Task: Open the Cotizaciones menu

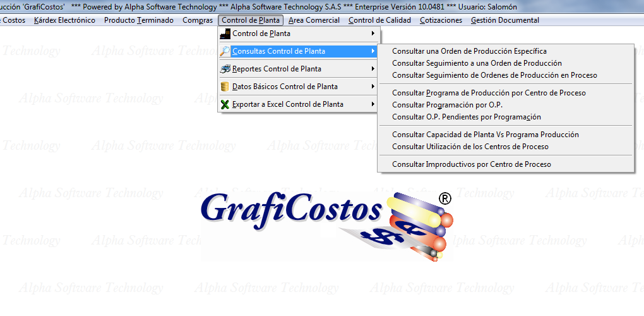Action: (x=441, y=20)
